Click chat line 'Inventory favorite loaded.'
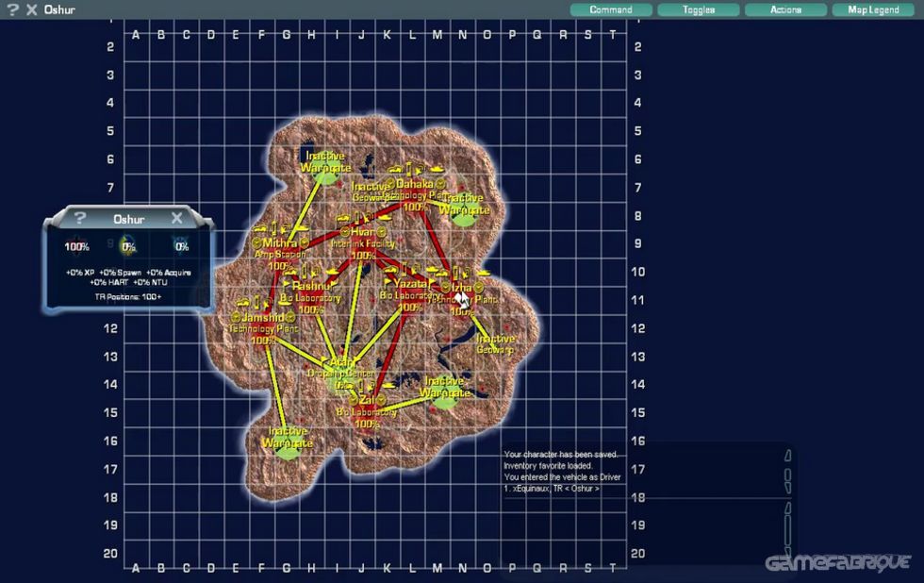Screen dimensions: 924x583 click(548, 466)
